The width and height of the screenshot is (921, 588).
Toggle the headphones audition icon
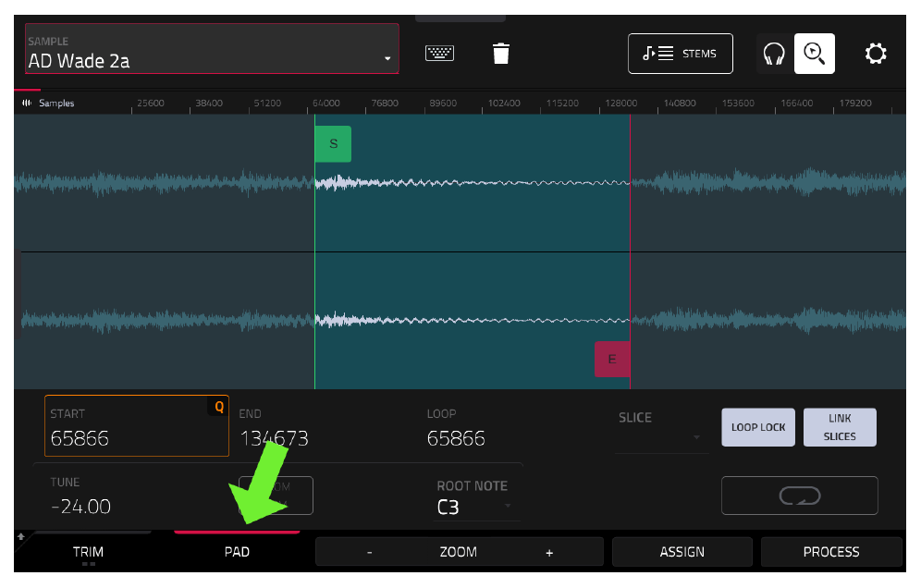[x=774, y=54]
